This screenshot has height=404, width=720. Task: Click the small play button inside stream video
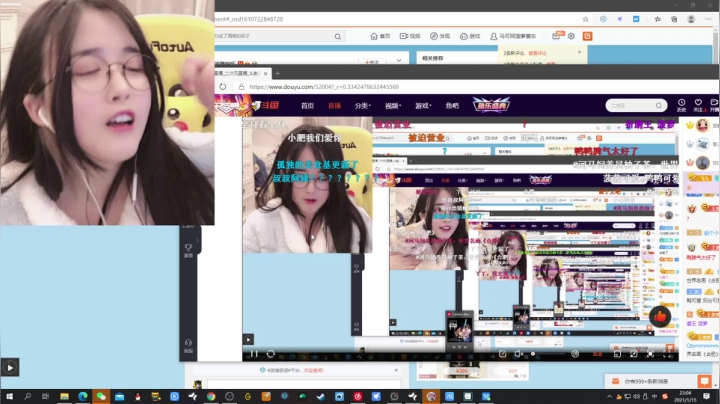(x=248, y=339)
